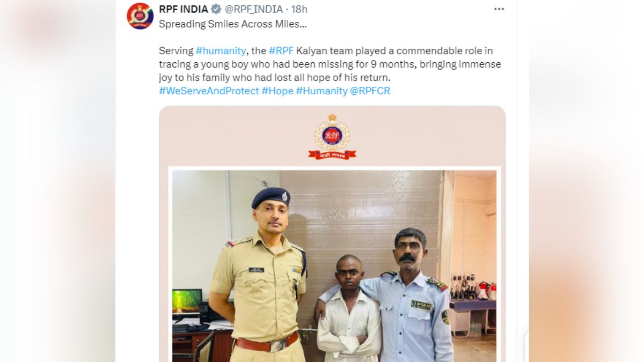Open the #Humanity hashtag beside @RPFCR

pyautogui.click(x=321, y=91)
